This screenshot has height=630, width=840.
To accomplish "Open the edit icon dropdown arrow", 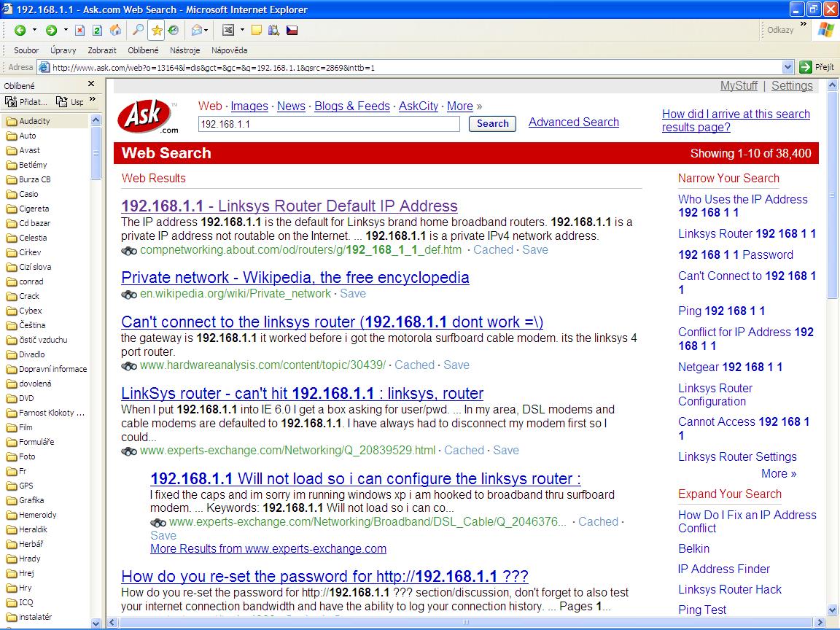I will pyautogui.click(x=242, y=30).
